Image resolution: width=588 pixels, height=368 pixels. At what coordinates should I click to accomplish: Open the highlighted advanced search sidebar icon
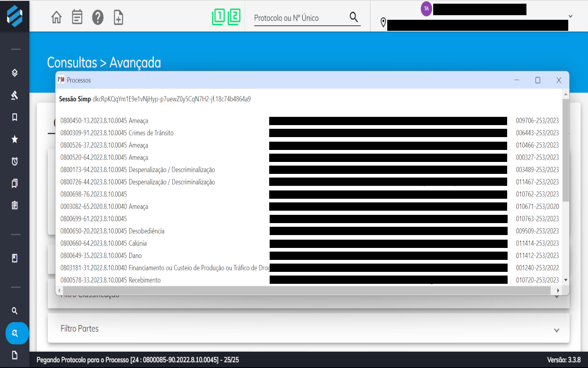click(17, 333)
